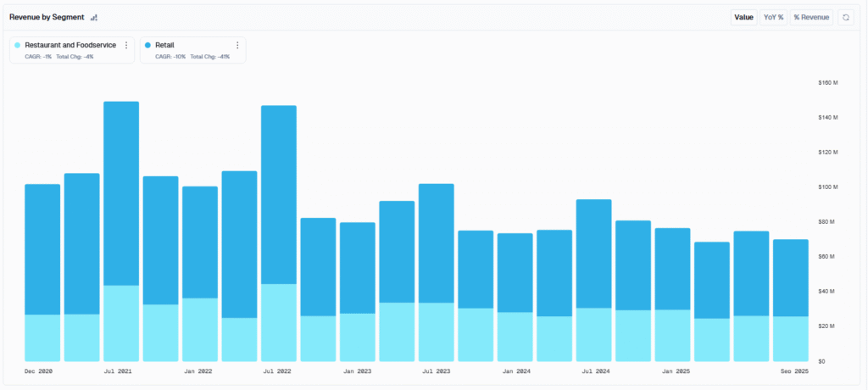
Task: Click the refresh icon in the top right
Action: (845, 18)
